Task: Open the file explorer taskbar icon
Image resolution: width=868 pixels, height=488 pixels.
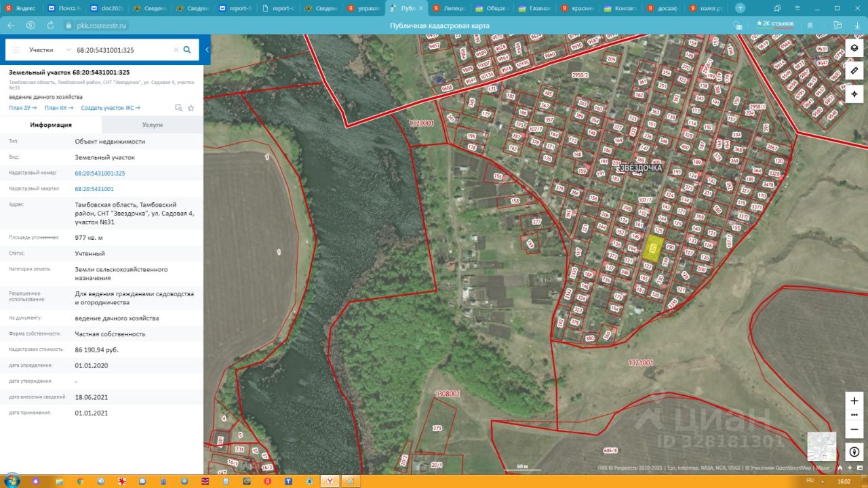Action: pos(58,481)
